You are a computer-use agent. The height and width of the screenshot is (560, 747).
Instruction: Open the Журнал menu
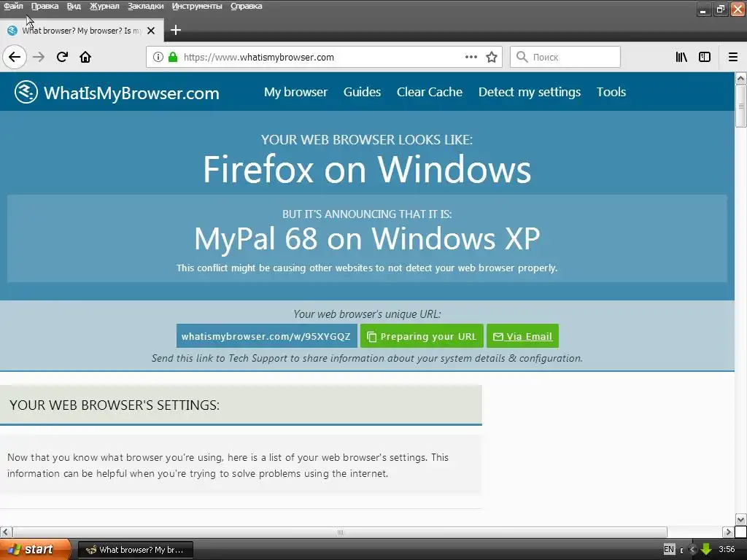(x=104, y=6)
